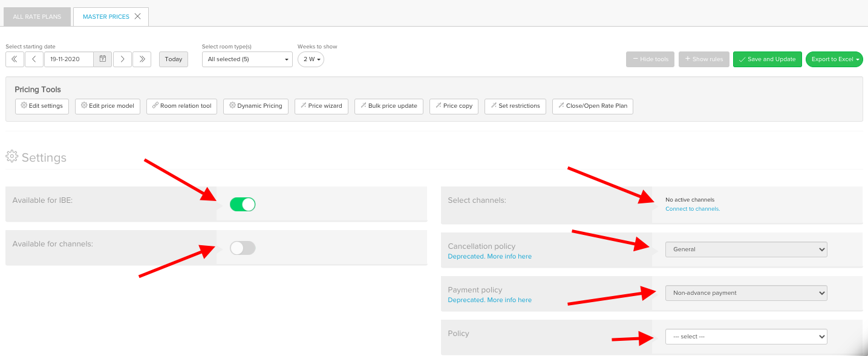The height and width of the screenshot is (356, 868).
Task: Jump back with double-left arrow date button
Action: [x=15, y=59]
